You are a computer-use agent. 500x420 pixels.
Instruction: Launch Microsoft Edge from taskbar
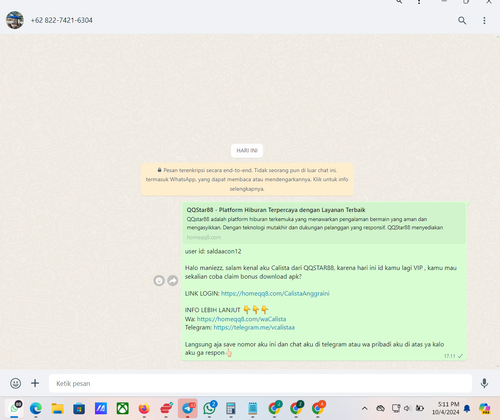(x=36, y=408)
